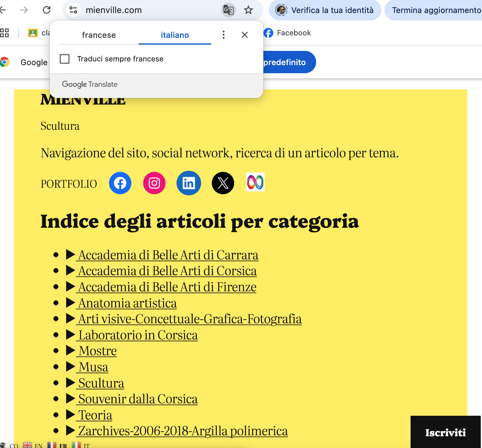Expand the Accademia di Belle Arti di Carrara triangle
Screen dimensions: 482x448
coord(70,255)
